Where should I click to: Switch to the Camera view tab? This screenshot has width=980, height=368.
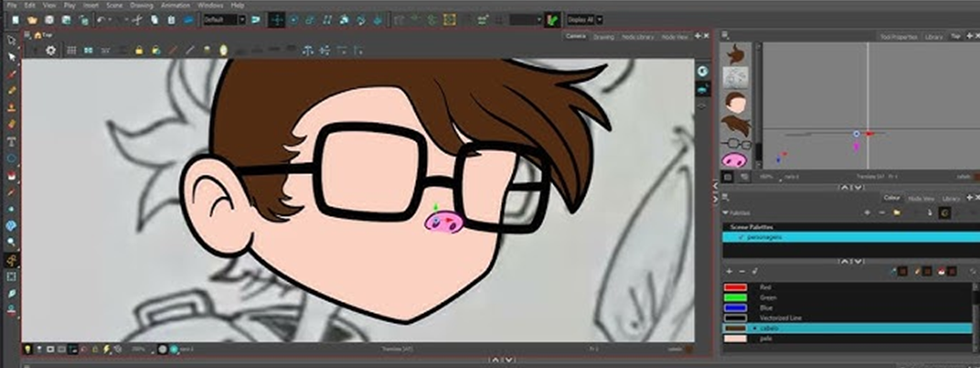(575, 37)
